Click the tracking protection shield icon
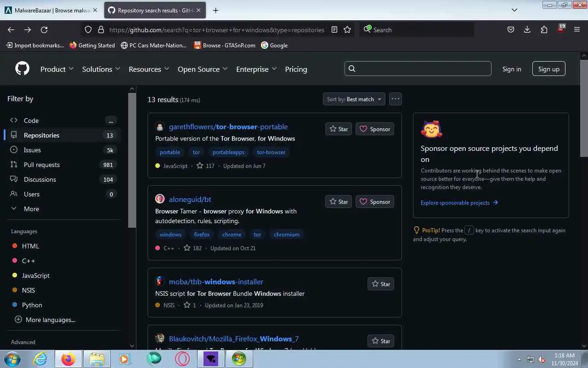Viewport: 588px width, 368px height. (88, 29)
